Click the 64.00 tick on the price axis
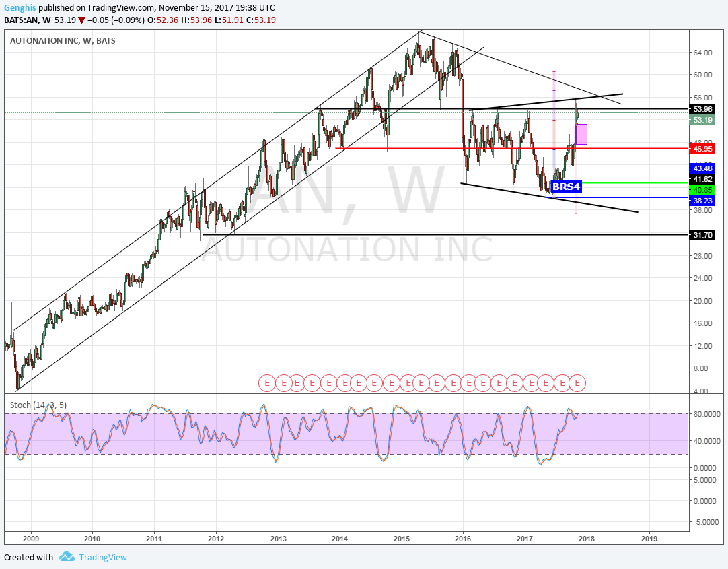Viewport: 728px width, 569px height. 702,53
